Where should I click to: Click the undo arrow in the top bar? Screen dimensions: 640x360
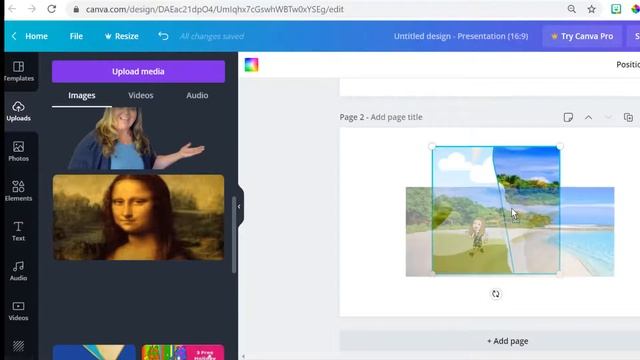163,36
